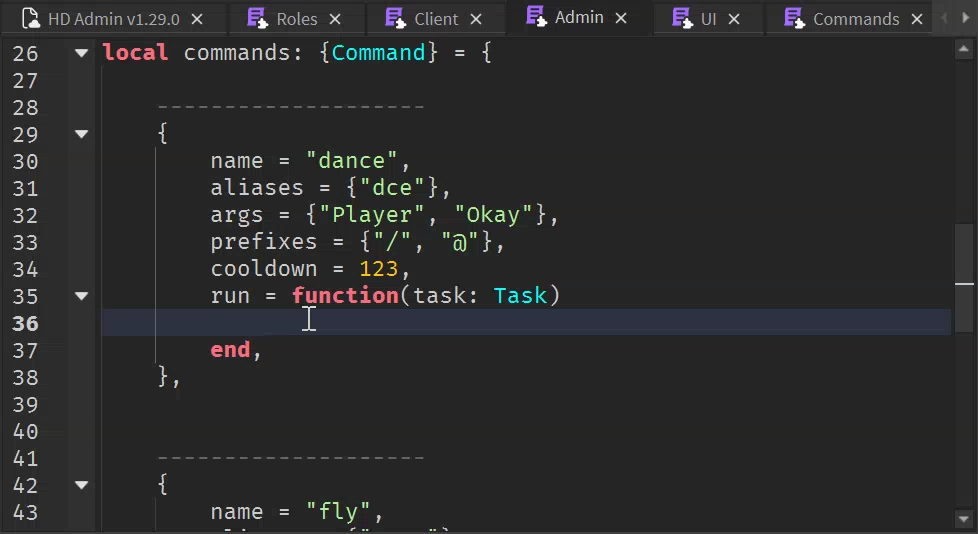Viewport: 978px width, 534px height.
Task: Click the "dance" string value
Action: pyautogui.click(x=351, y=161)
